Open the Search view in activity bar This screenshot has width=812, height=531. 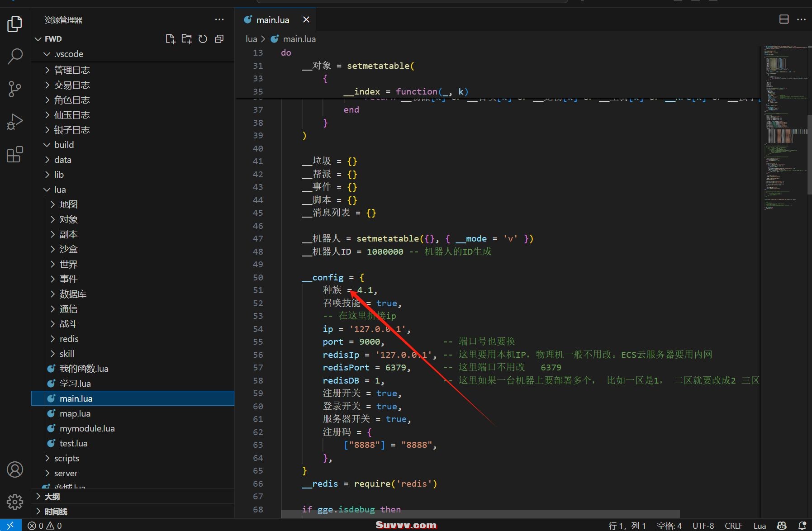[15, 56]
